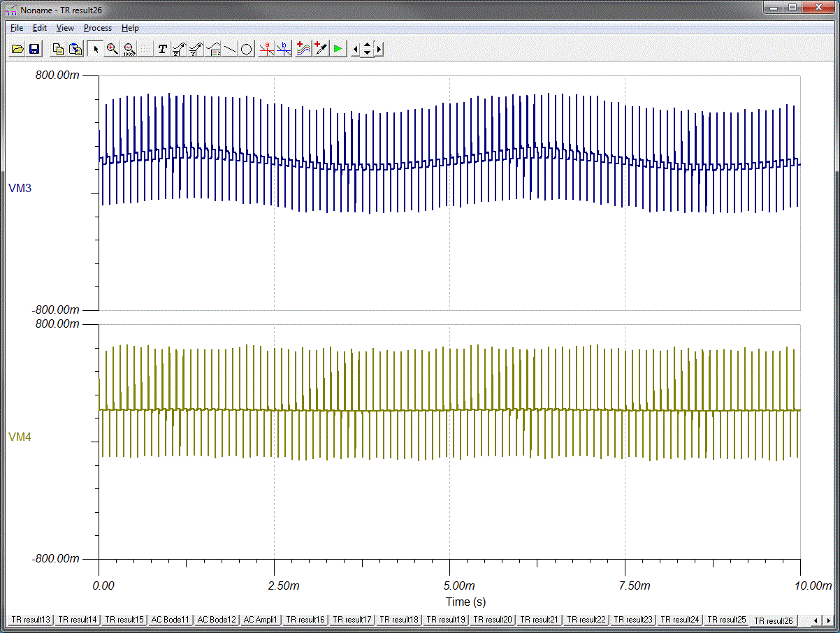The height and width of the screenshot is (633, 840).
Task: Select the Zoom in magnifier tool
Action: coord(112,49)
